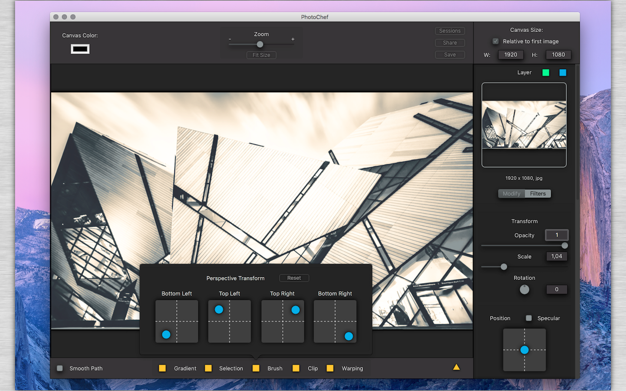The width and height of the screenshot is (626, 391).
Task: Open the Selection tool's yellow icon
Action: point(208,368)
